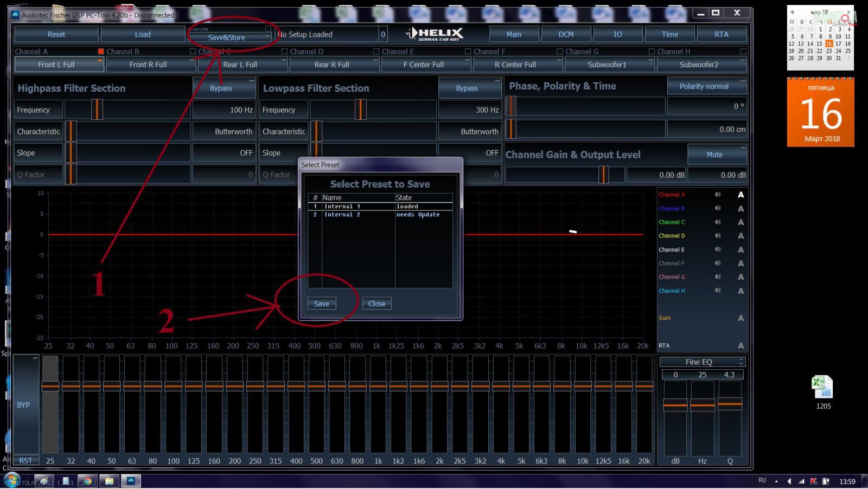868x489 pixels.
Task: Click the Save&Store button
Action: point(229,37)
